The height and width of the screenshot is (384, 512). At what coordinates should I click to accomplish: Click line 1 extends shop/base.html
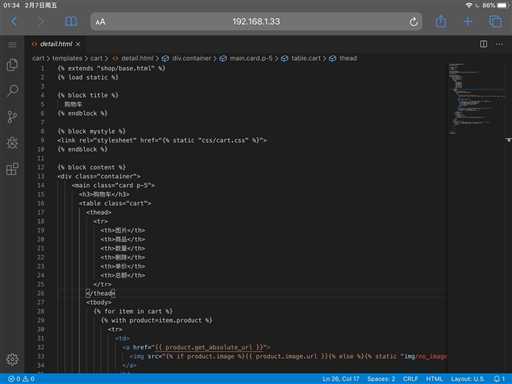click(111, 68)
